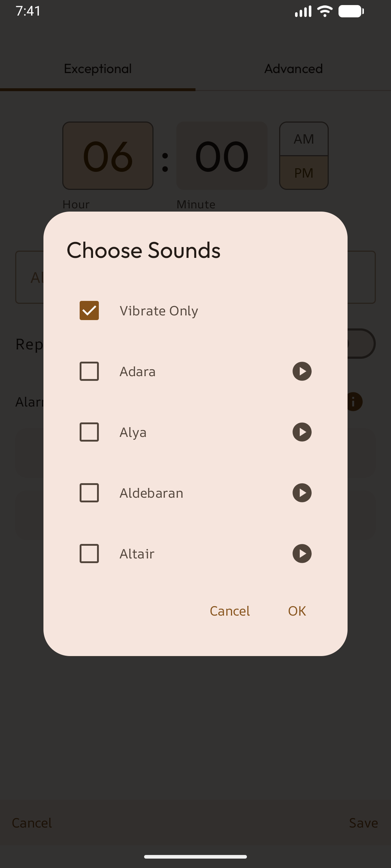The image size is (391, 868).
Task: Tap the Hour field showing 06
Action: coord(108,156)
